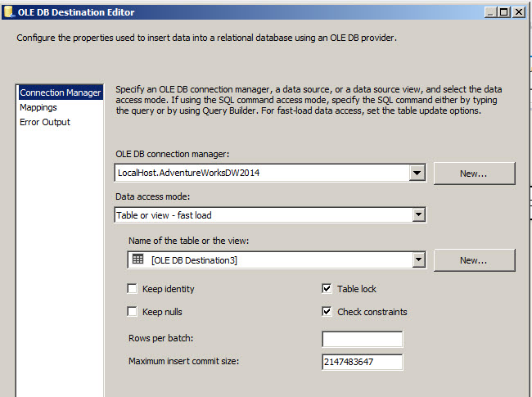Open the table or view name dropdown
The height and width of the screenshot is (397, 532).
419,260
